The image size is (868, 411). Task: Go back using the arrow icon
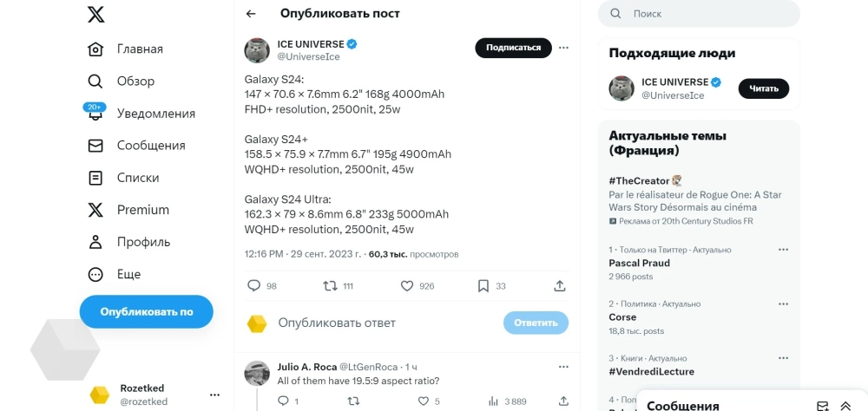coord(251,14)
